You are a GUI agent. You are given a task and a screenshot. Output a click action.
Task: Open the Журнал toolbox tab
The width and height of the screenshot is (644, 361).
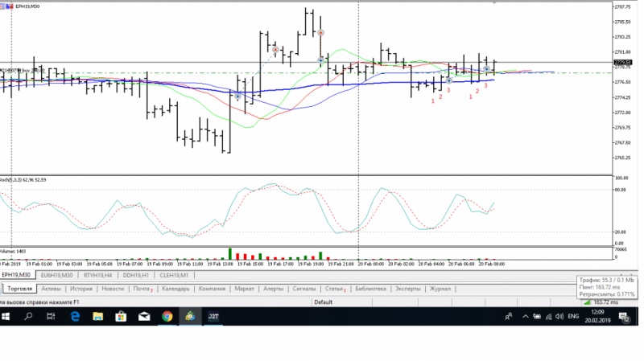pos(440,289)
